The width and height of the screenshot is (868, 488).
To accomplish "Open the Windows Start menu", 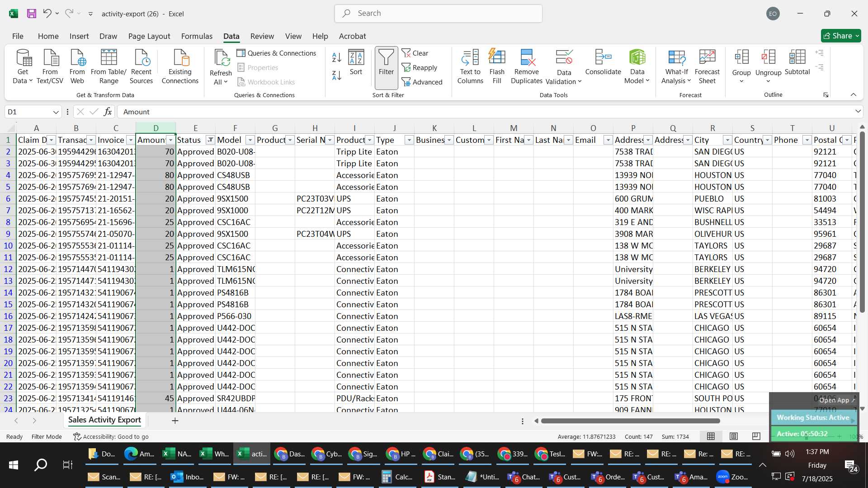I will (13, 465).
